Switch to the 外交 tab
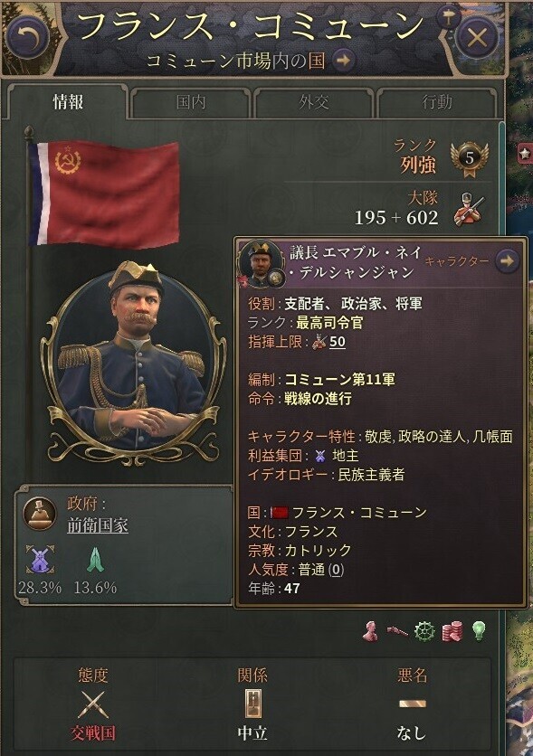This screenshot has width=533, height=756. (313, 102)
